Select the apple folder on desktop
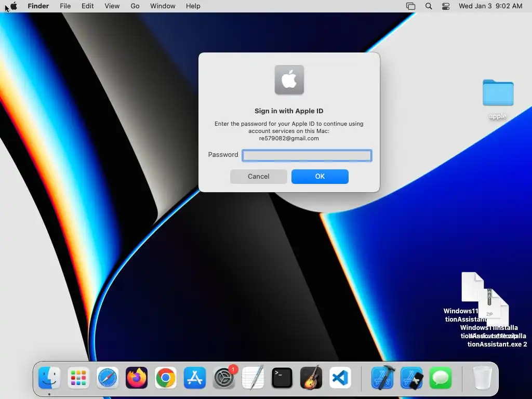Screen dimensions: 532x399 point(498,92)
